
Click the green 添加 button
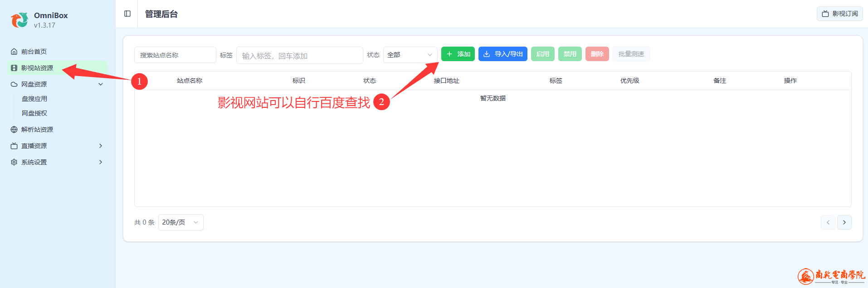[458, 54]
